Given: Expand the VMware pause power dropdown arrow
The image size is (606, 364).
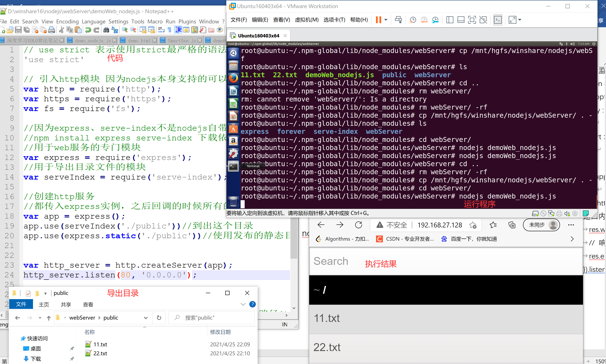Looking at the screenshot, I should pos(386,20).
